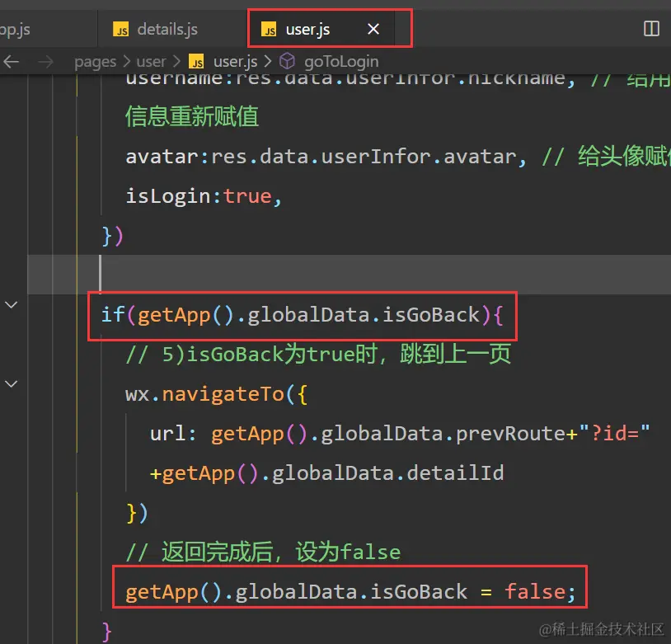
Task: Open the user folder breadcrumb
Action: coord(151,62)
